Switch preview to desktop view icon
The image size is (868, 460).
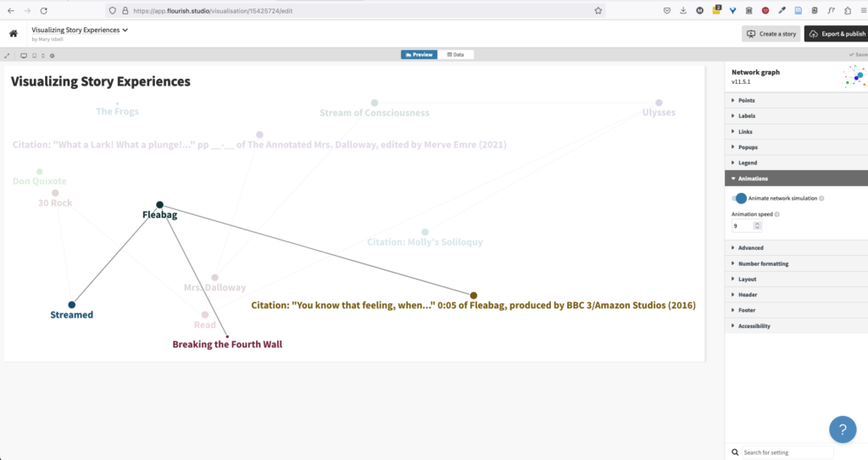pos(24,55)
